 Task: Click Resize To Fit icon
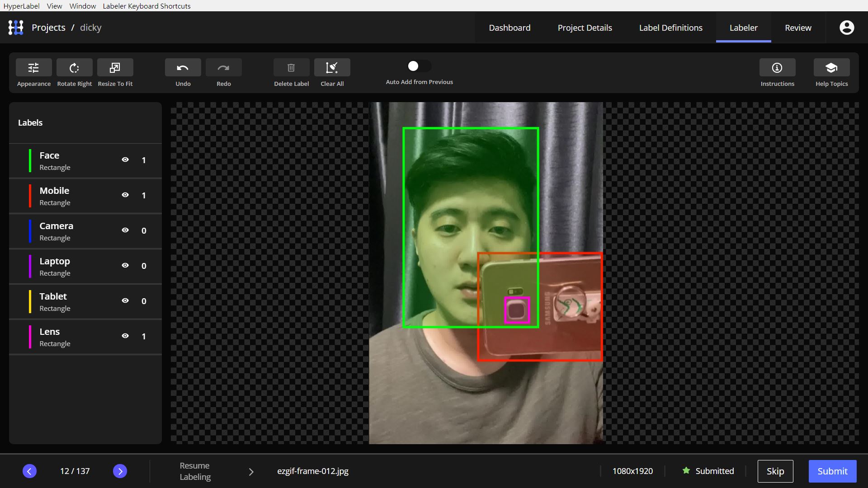pos(115,68)
